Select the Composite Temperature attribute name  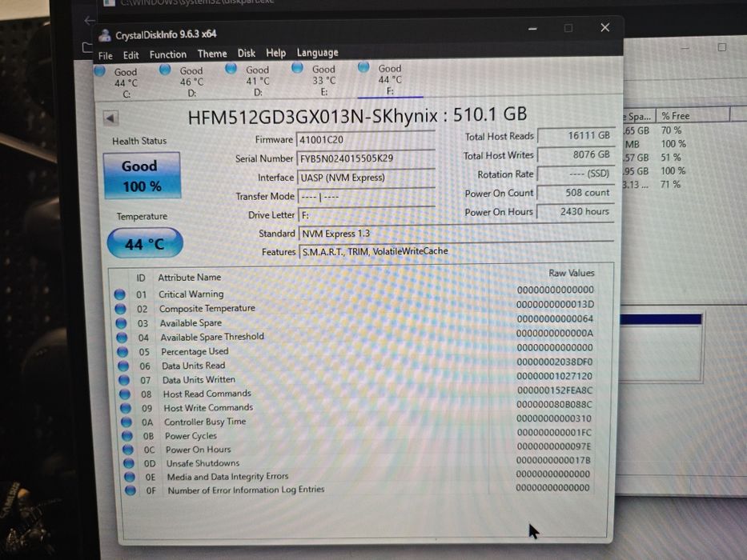pyautogui.click(x=207, y=309)
